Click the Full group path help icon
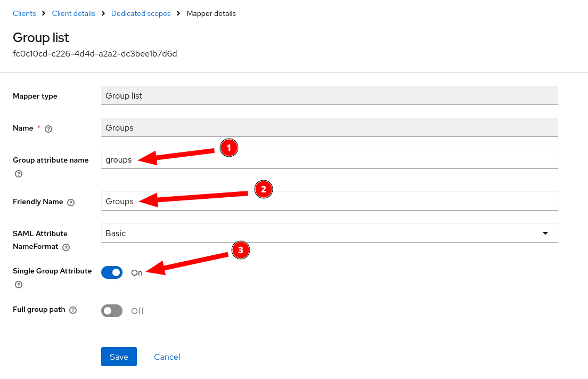Screen dimensions: 588x379 click(x=73, y=310)
